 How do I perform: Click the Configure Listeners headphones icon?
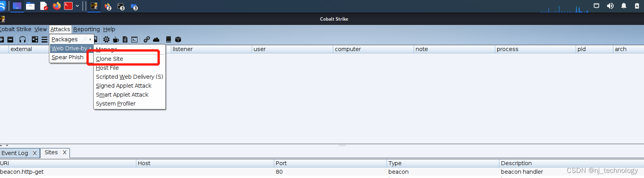23,39
